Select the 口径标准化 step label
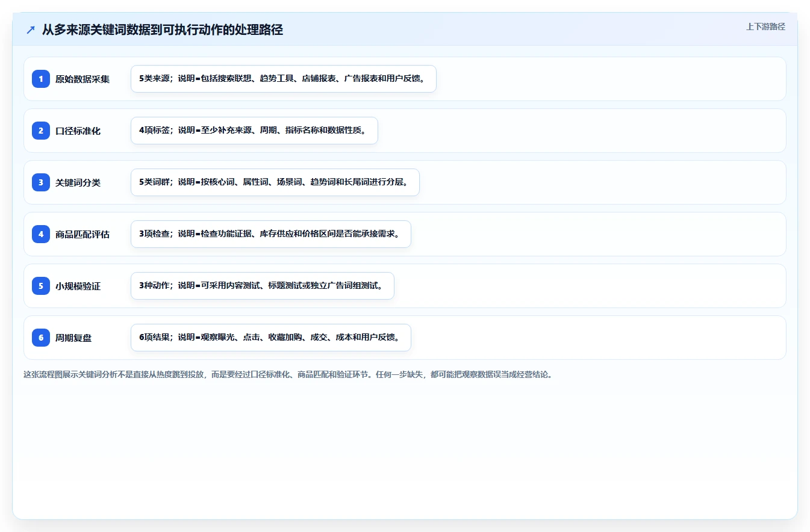The image size is (810, 532). (78, 131)
